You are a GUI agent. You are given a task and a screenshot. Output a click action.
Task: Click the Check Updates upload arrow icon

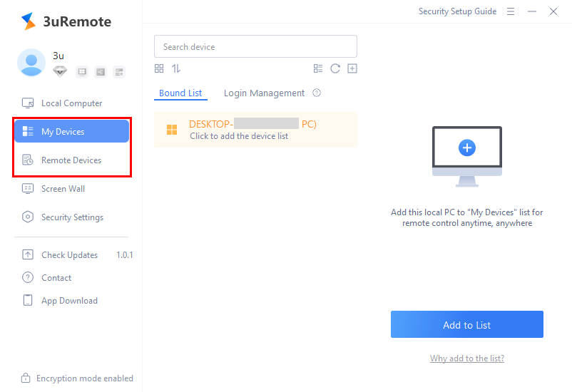tap(28, 254)
